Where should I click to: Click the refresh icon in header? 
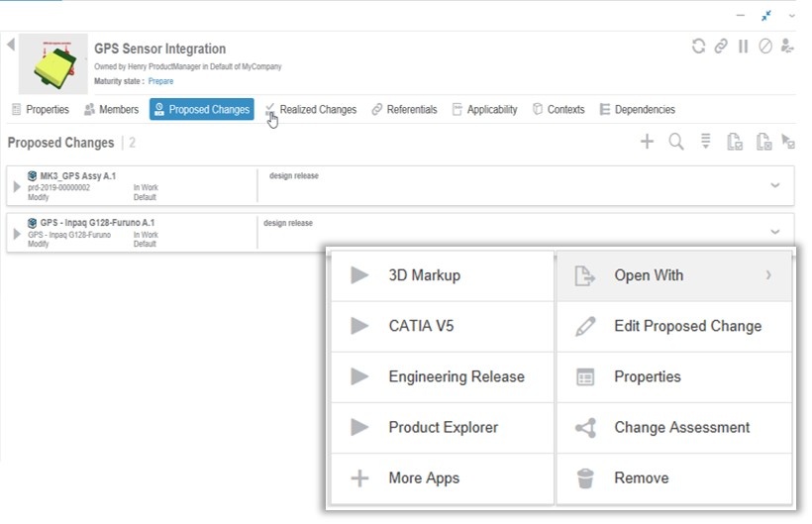click(x=699, y=47)
